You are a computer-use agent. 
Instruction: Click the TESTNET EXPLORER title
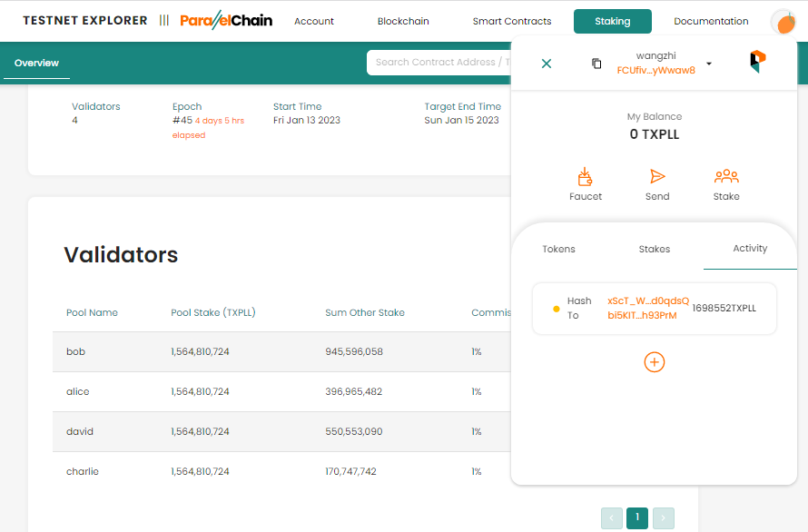85,21
